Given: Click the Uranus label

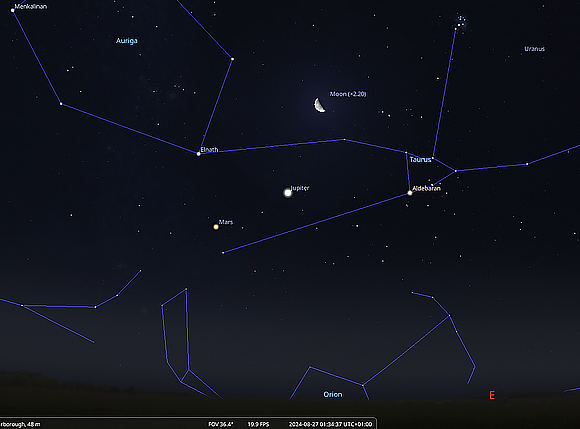Looking at the screenshot, I should [535, 49].
